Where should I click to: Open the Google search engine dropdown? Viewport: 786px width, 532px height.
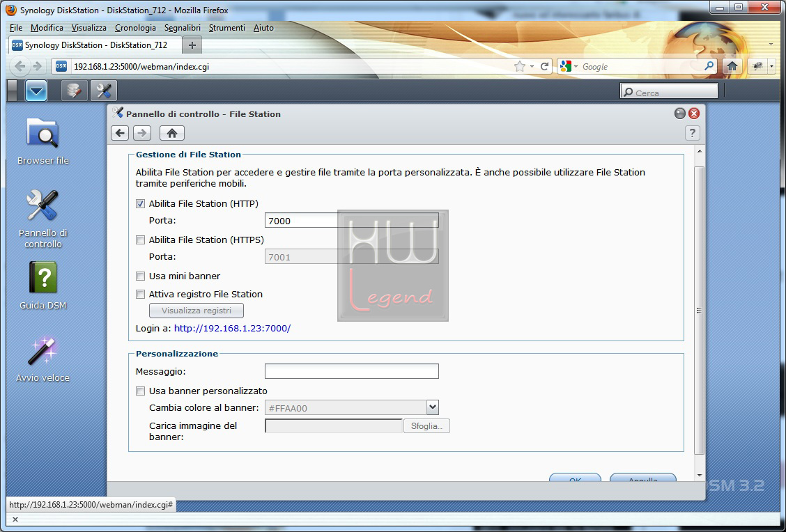(576, 66)
